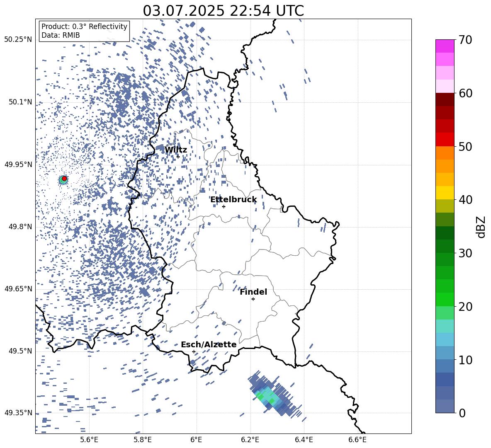Click the colorbar tick label '30'
This screenshot has width=491, height=448.
pyautogui.click(x=466, y=253)
